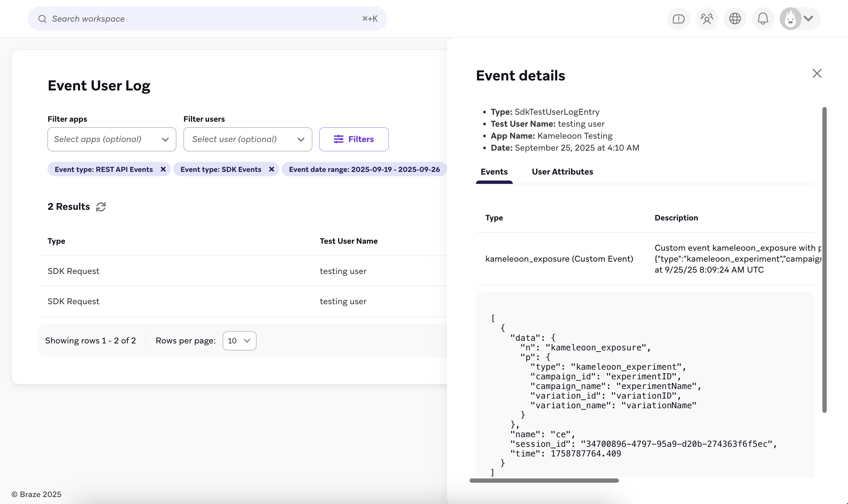
Task: Open the people/user management icon
Action: pyautogui.click(x=707, y=18)
